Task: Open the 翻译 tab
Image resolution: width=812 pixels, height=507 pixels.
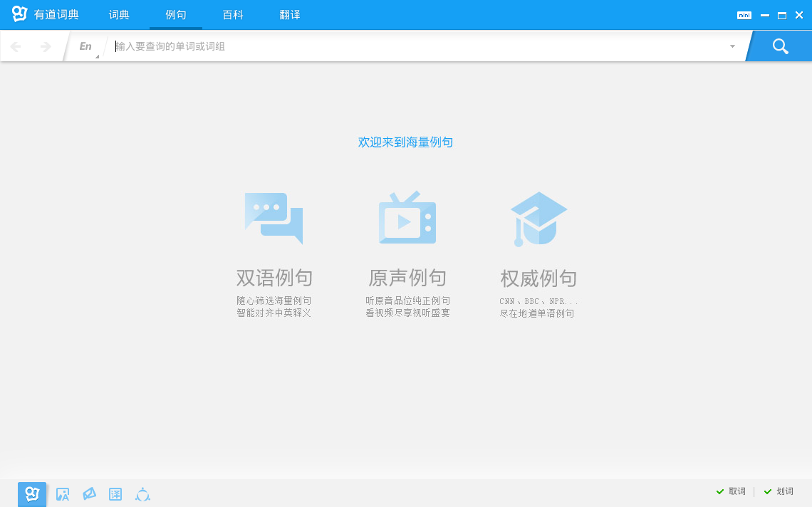Action: point(289,15)
